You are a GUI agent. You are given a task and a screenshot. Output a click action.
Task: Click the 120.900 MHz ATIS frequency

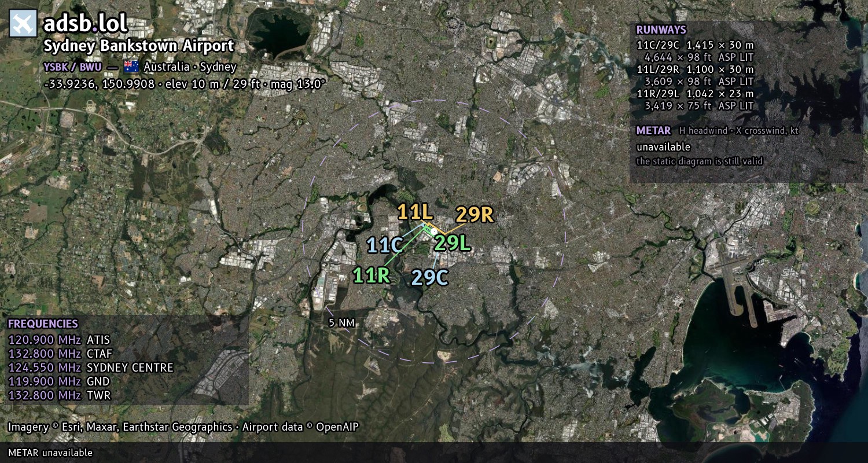click(x=59, y=340)
